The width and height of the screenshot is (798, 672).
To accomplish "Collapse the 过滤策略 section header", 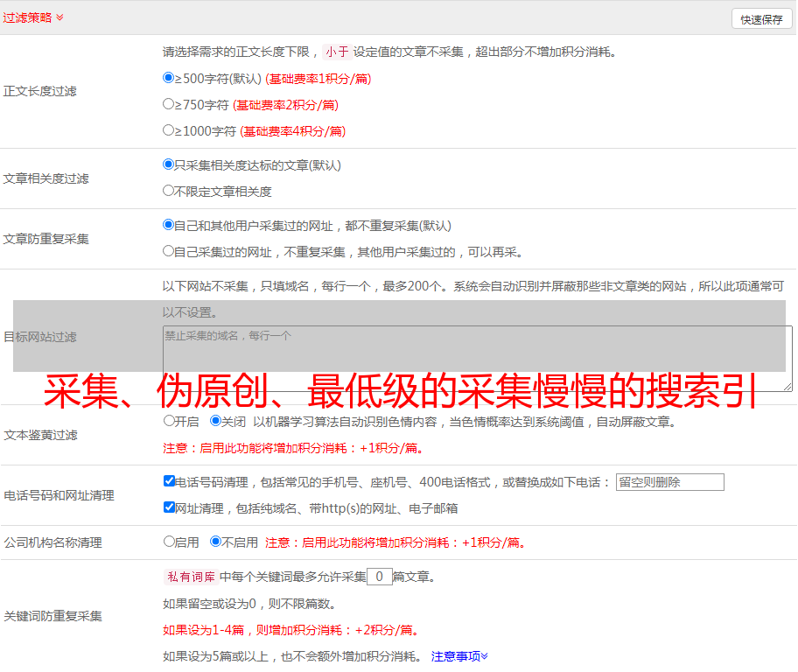I will (33, 17).
